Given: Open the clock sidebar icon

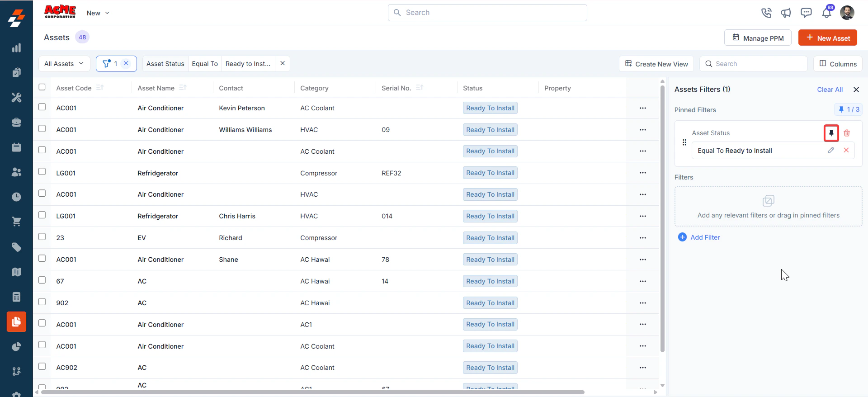Looking at the screenshot, I should pyautogui.click(x=16, y=197).
